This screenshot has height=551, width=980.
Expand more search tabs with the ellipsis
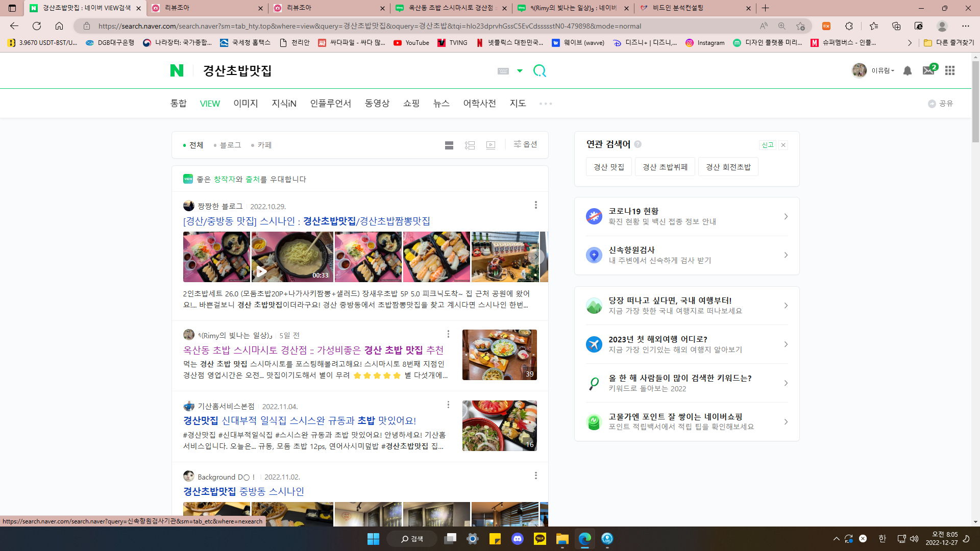(546, 104)
